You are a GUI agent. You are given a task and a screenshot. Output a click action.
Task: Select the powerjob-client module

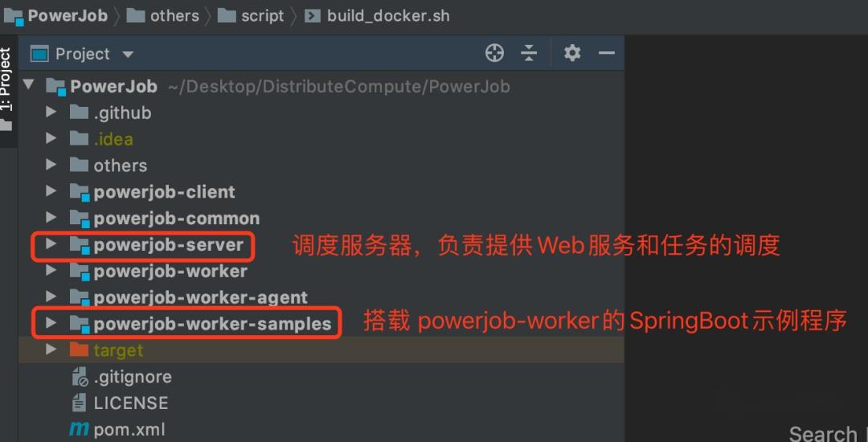(x=164, y=191)
